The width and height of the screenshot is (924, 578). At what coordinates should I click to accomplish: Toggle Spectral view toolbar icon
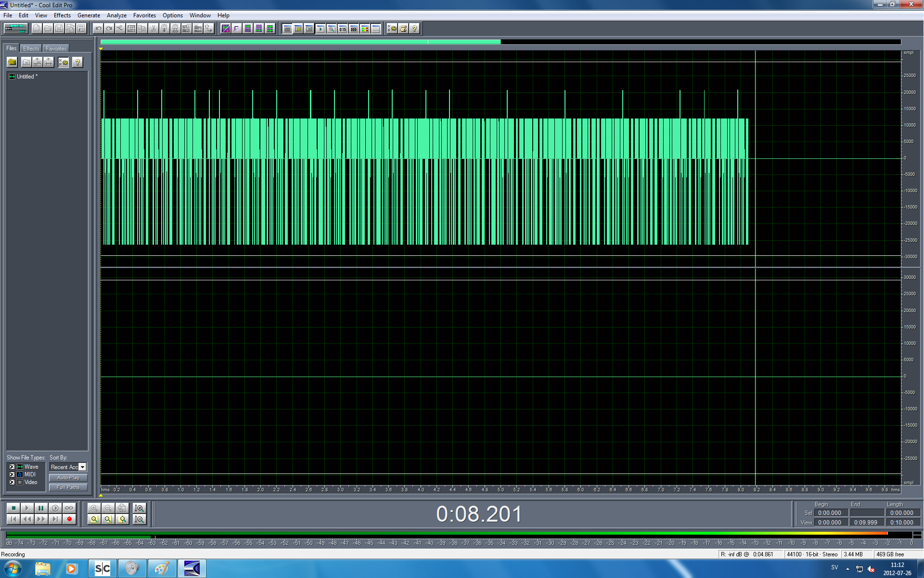226,28
